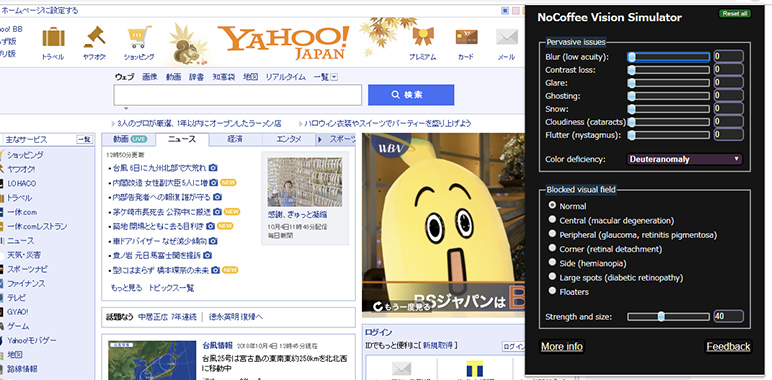Expand the 一覧 dropdown above search box
This screenshot has width=772, height=380.
[334, 77]
